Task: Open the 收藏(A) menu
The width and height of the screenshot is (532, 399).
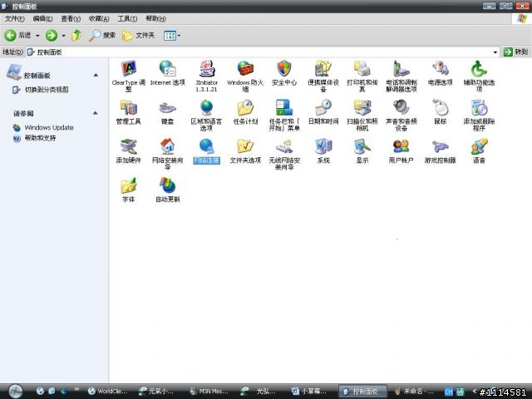Action: pos(99,18)
